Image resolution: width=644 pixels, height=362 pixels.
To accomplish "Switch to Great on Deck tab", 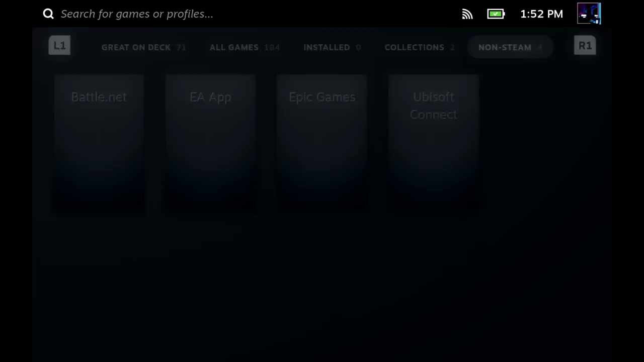I will click(143, 47).
